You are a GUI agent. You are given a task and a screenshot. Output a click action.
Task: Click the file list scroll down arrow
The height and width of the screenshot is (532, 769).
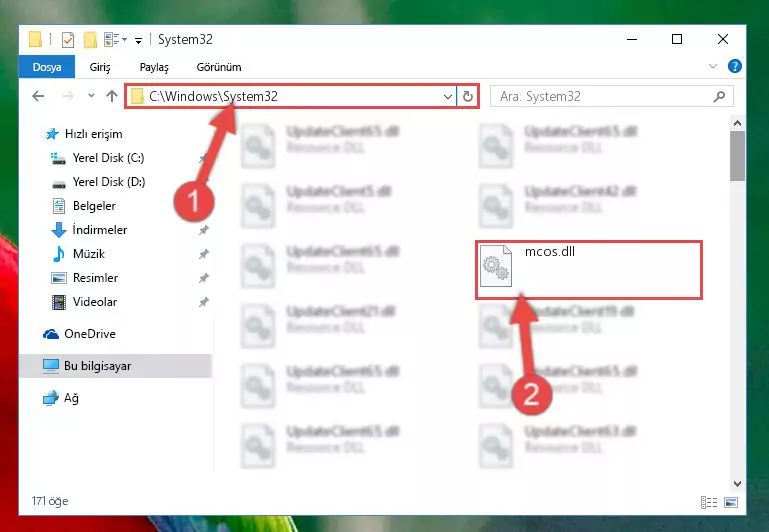737,483
